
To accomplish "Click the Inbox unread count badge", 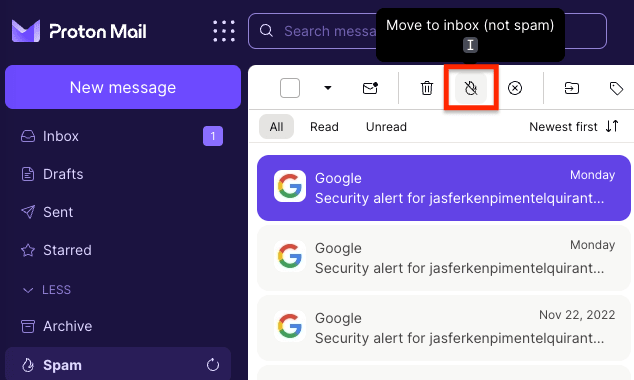I will coord(213,136).
